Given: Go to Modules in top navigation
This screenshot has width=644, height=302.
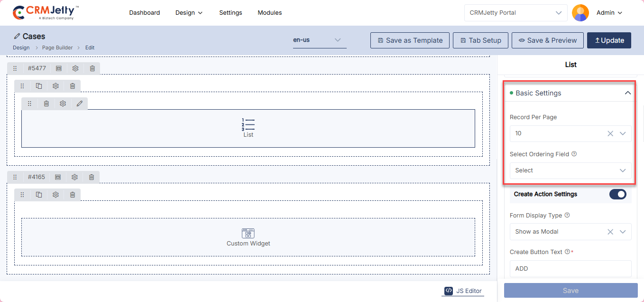Looking at the screenshot, I should 269,13.
